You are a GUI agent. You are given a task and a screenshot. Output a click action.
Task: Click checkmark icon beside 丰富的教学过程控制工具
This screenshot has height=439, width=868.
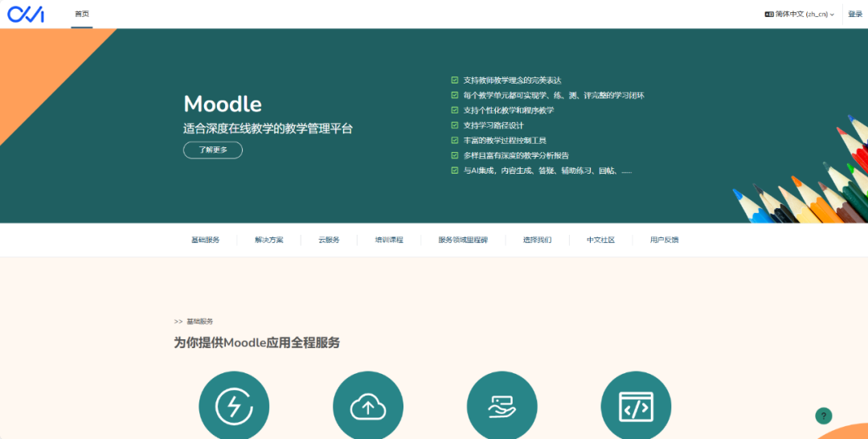(x=455, y=140)
